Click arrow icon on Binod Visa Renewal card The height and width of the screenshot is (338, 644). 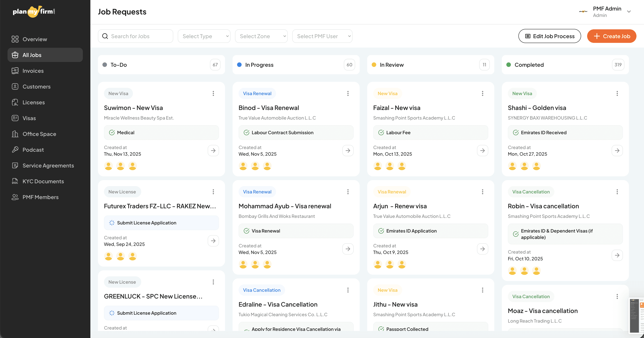[x=348, y=151]
